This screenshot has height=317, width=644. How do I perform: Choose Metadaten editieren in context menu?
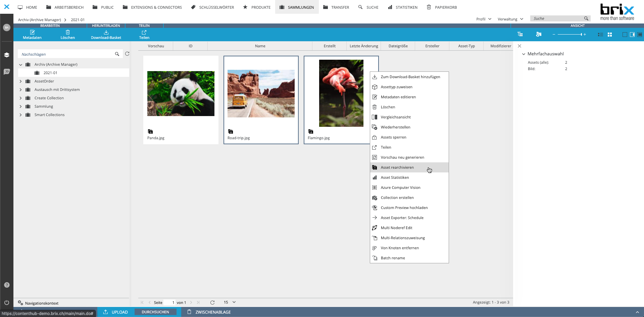coord(409,97)
